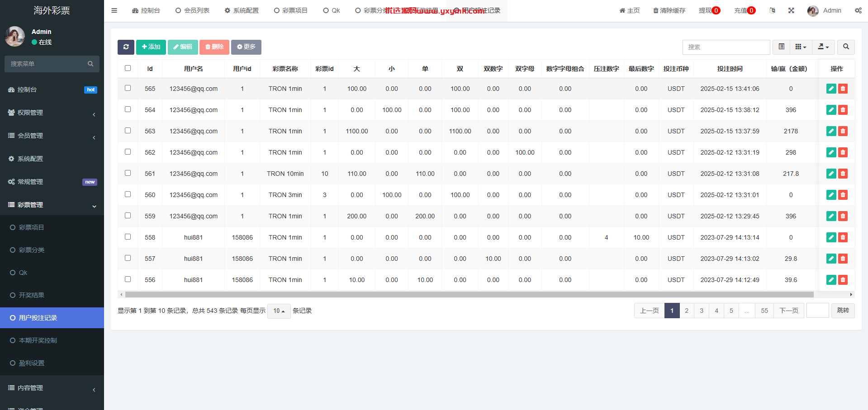This screenshot has height=410, width=868.
Task: Open the gear settings icon top right
Action: [x=858, y=10]
